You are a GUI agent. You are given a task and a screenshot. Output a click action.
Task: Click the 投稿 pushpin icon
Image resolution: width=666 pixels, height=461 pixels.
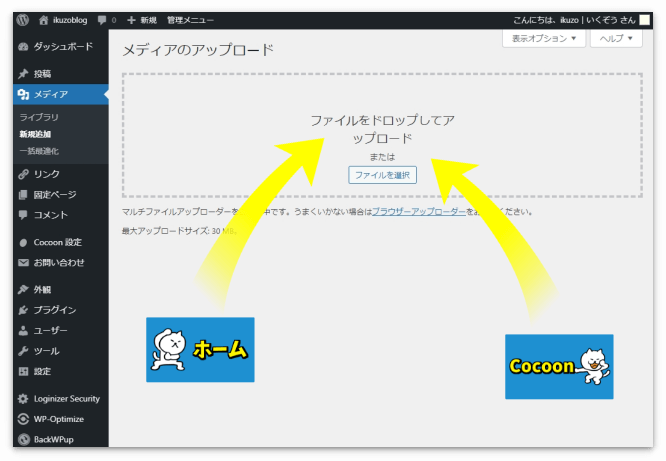click(x=23, y=74)
